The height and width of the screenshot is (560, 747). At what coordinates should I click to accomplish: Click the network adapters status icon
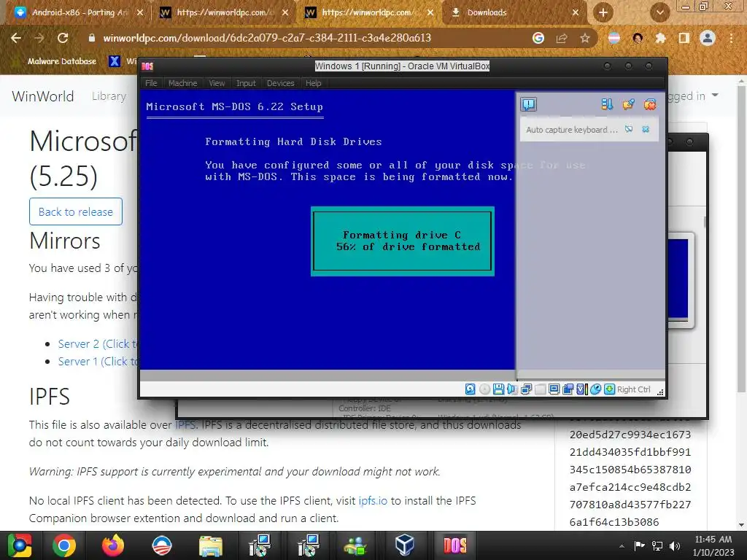click(527, 389)
